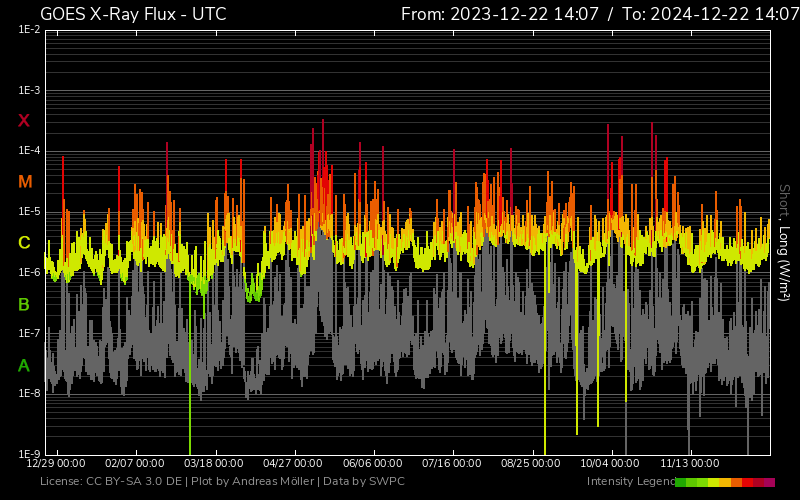Image resolution: width=800 pixels, height=500 pixels.
Task: Click the GOES X-Ray Flux - UTC title
Action: [133, 14]
